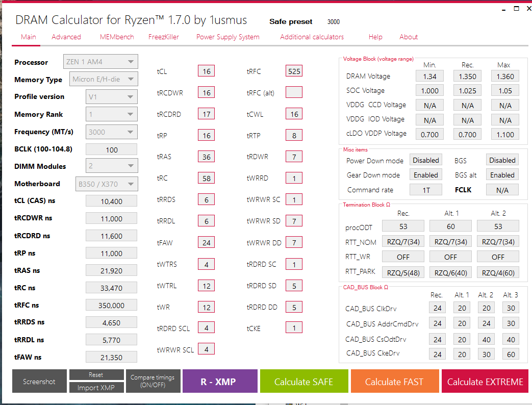Expand the Memory Rank dropdown
This screenshot has height=405, width=532.
click(x=112, y=114)
